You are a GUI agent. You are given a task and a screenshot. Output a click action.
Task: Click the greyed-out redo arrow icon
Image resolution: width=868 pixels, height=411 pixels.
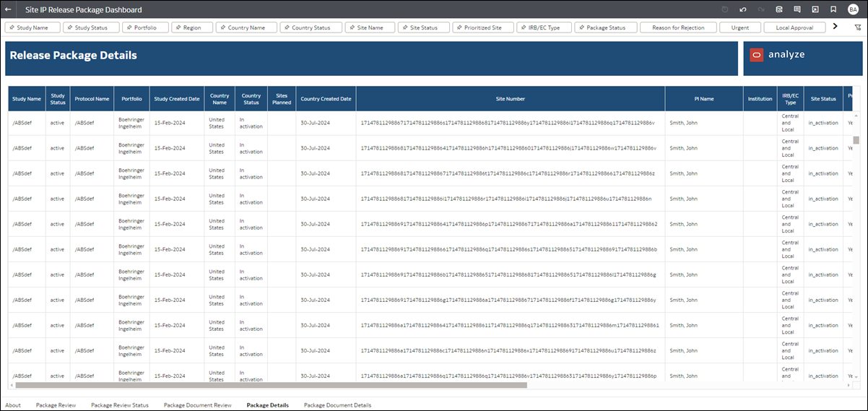pos(761,10)
